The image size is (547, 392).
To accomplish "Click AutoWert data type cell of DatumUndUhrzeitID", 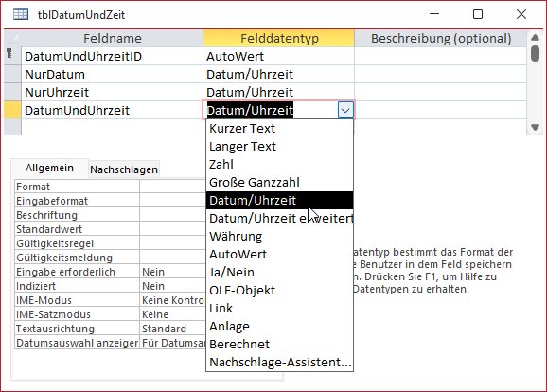I will [279, 56].
